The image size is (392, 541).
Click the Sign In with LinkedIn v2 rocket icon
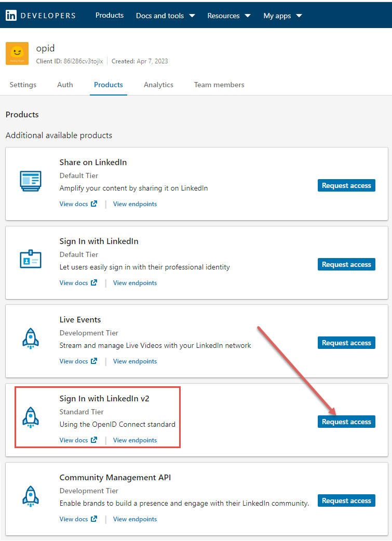pos(31,417)
